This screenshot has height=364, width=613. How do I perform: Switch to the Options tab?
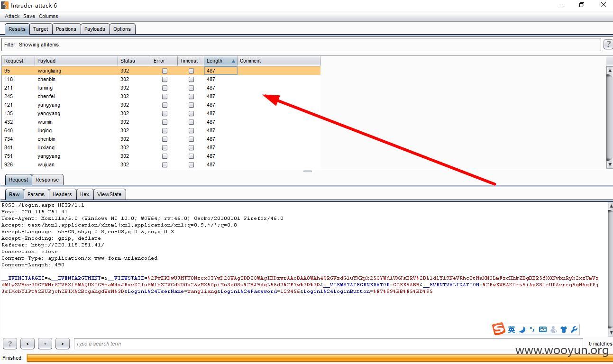tap(122, 29)
